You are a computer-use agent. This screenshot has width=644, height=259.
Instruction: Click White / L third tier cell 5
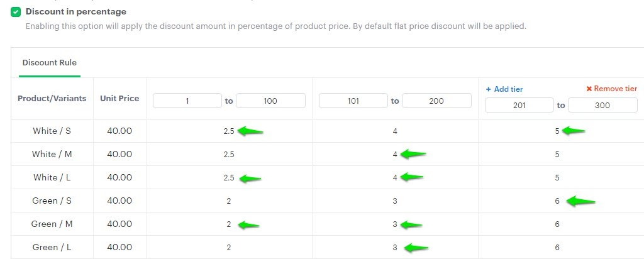pyautogui.click(x=557, y=178)
